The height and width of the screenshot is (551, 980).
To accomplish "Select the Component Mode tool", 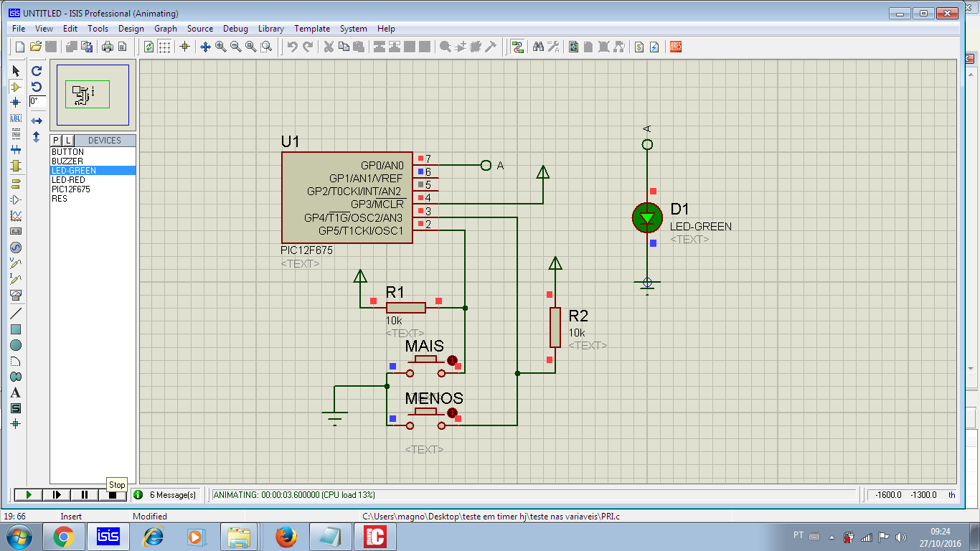I will (16, 87).
